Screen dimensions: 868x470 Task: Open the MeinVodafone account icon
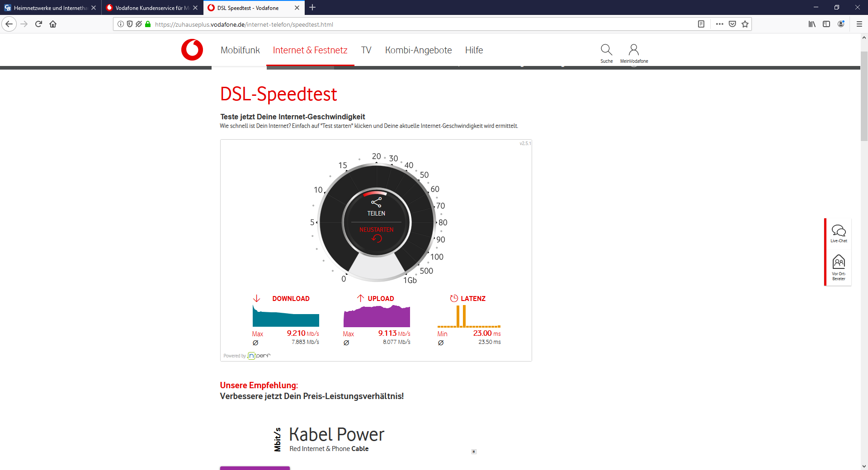634,53
